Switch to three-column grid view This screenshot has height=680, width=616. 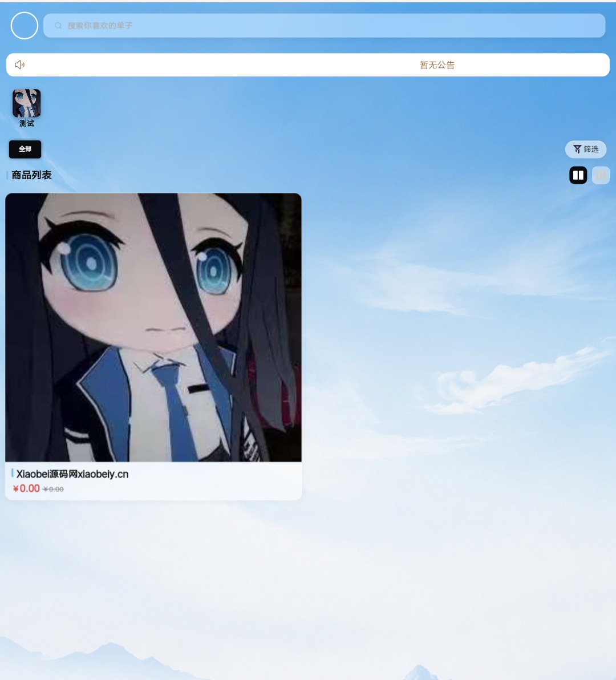point(601,175)
